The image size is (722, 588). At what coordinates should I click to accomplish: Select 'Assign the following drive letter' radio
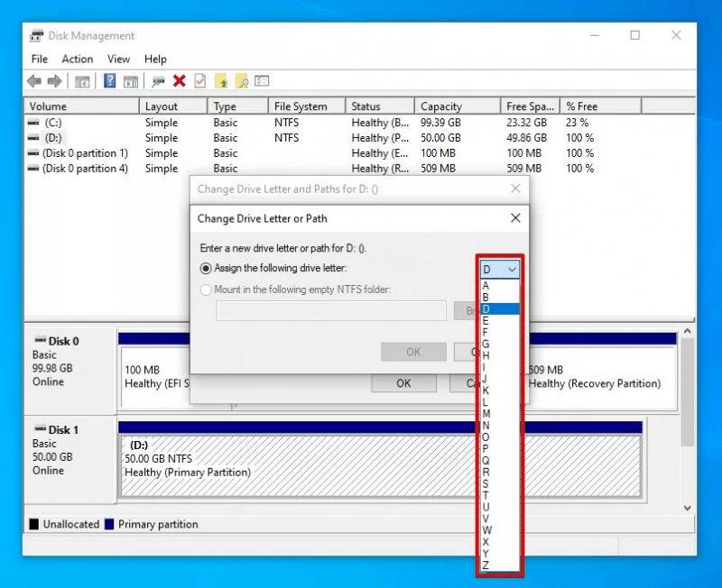coord(207,268)
